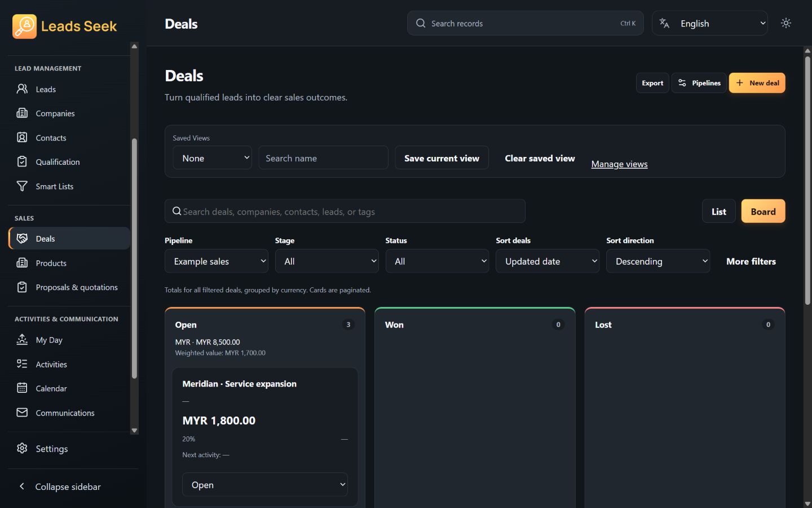
Task: Open the Calendar page
Action: pyautogui.click(x=69, y=388)
